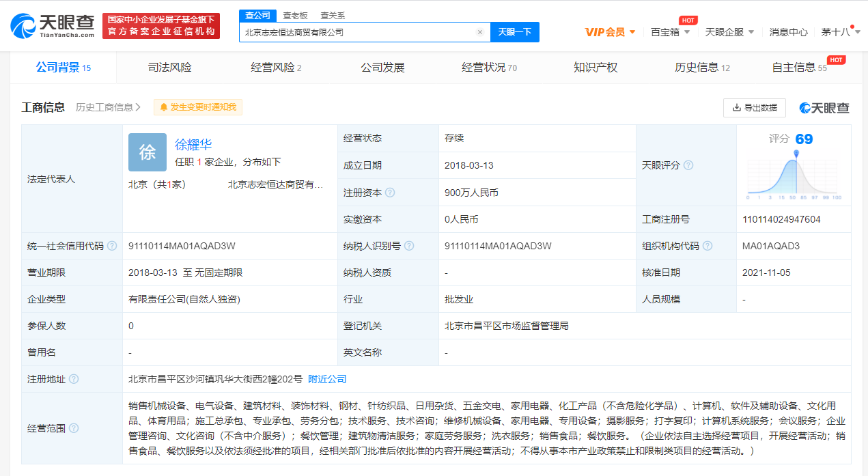The image size is (868, 476).
Task: Click the 0人民币 paid-in capital value
Action: coord(461,219)
